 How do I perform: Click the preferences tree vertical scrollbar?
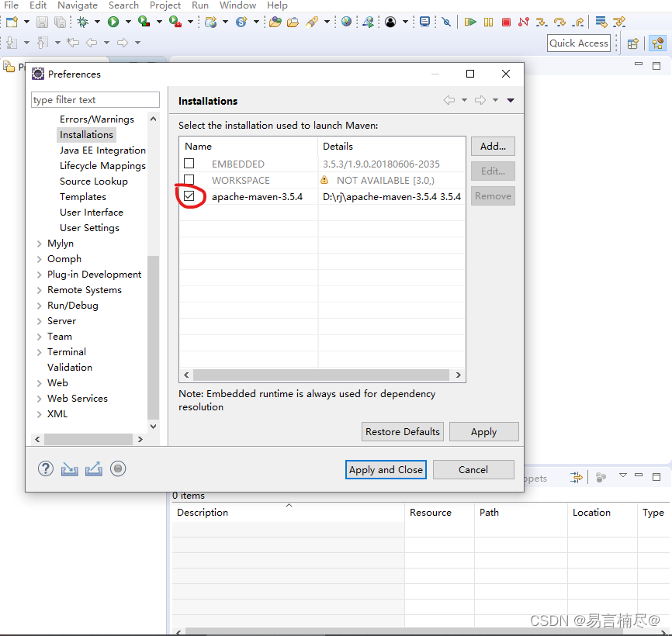[x=153, y=338]
